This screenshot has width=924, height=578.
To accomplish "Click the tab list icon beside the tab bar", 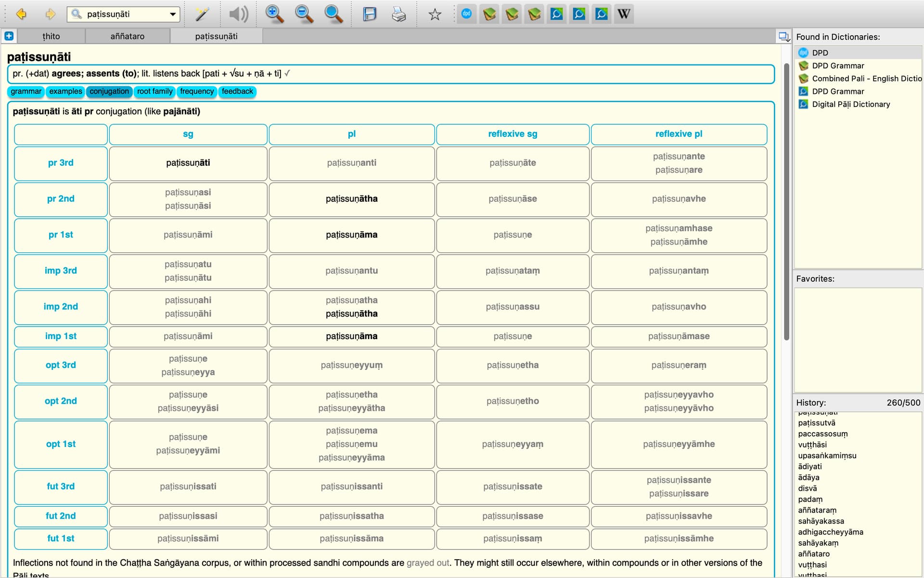I will coord(784,36).
